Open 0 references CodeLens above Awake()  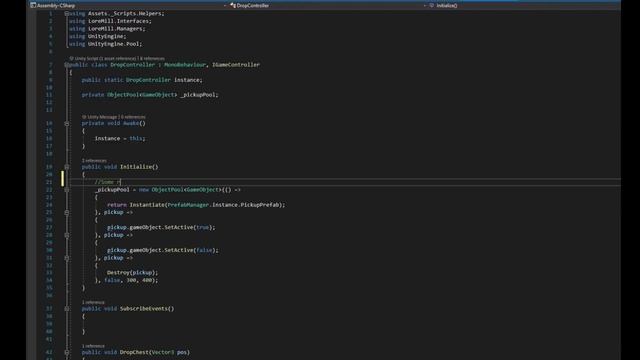point(133,117)
